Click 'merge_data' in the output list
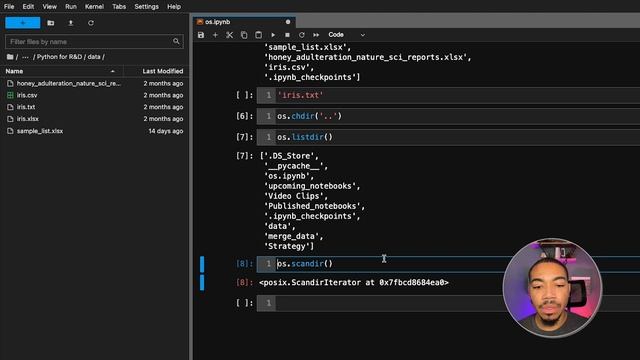The width and height of the screenshot is (640, 360). 293,236
